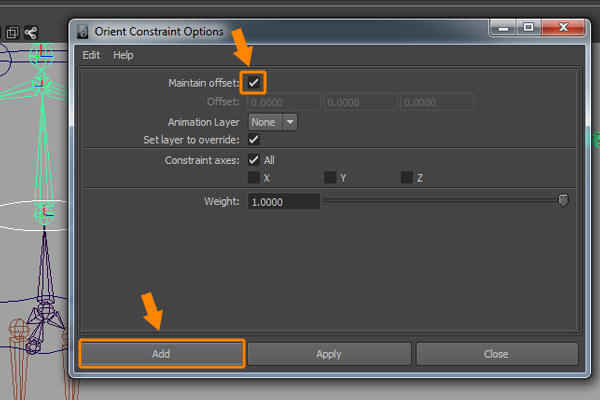Open the Edit menu

pos(91,55)
